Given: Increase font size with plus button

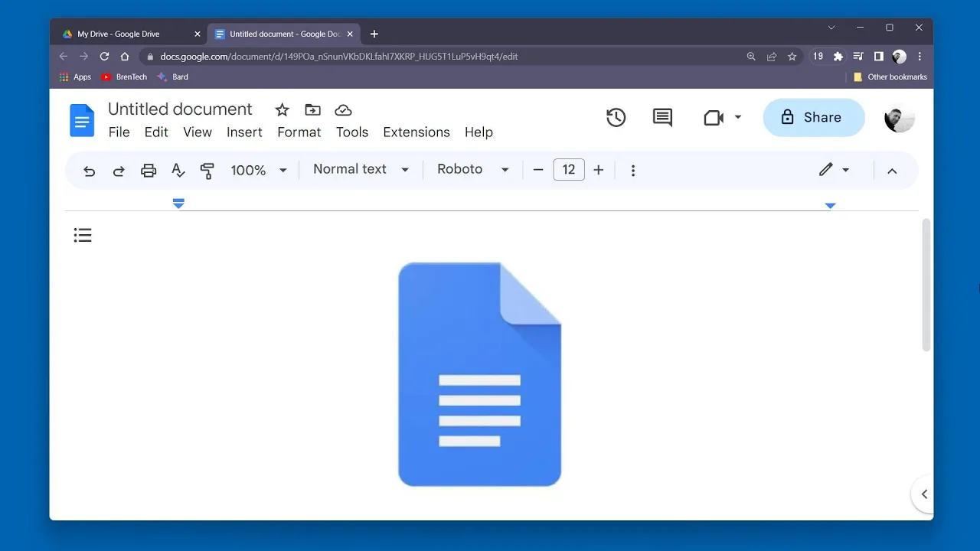Looking at the screenshot, I should [x=599, y=170].
